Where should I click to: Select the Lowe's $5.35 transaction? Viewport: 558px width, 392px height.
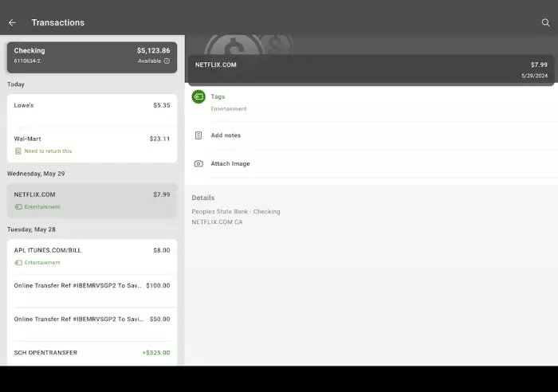pyautogui.click(x=92, y=111)
